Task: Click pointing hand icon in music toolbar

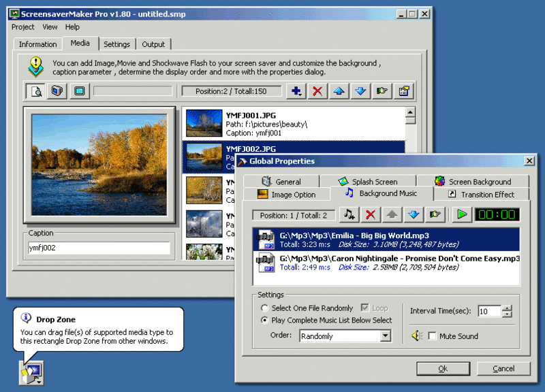Action: point(435,214)
